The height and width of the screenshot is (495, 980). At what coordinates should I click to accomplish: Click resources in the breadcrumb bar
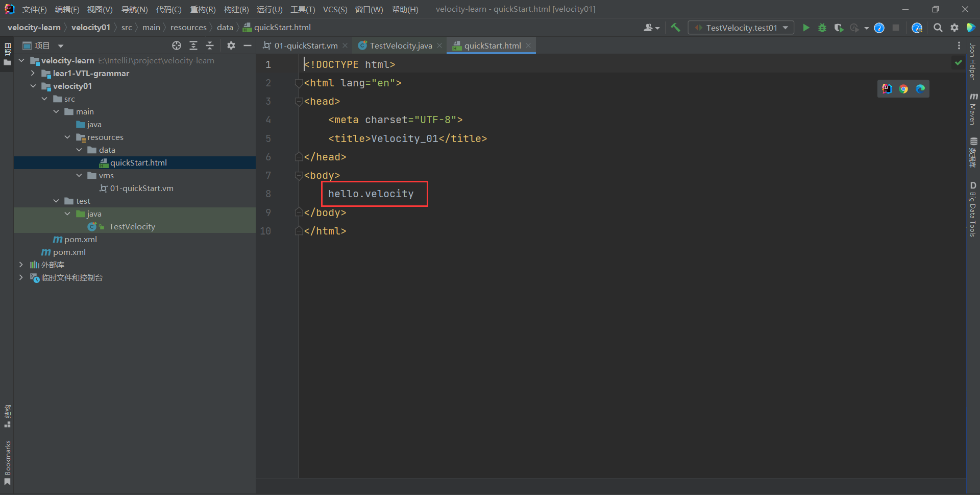tap(188, 28)
